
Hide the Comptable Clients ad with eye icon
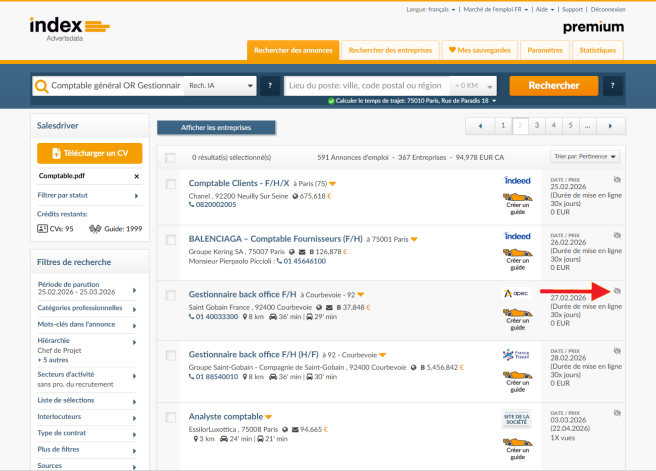point(617,180)
